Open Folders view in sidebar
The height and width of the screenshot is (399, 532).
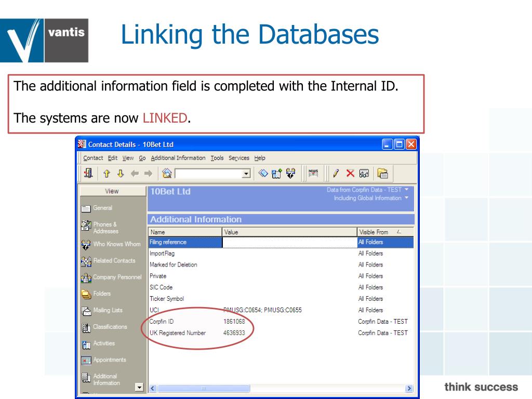click(96, 294)
